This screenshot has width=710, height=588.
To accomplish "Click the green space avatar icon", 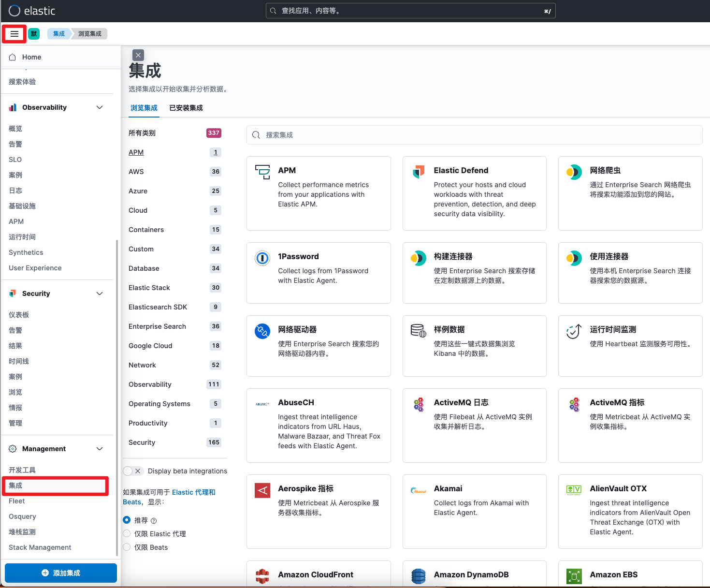I will (34, 34).
